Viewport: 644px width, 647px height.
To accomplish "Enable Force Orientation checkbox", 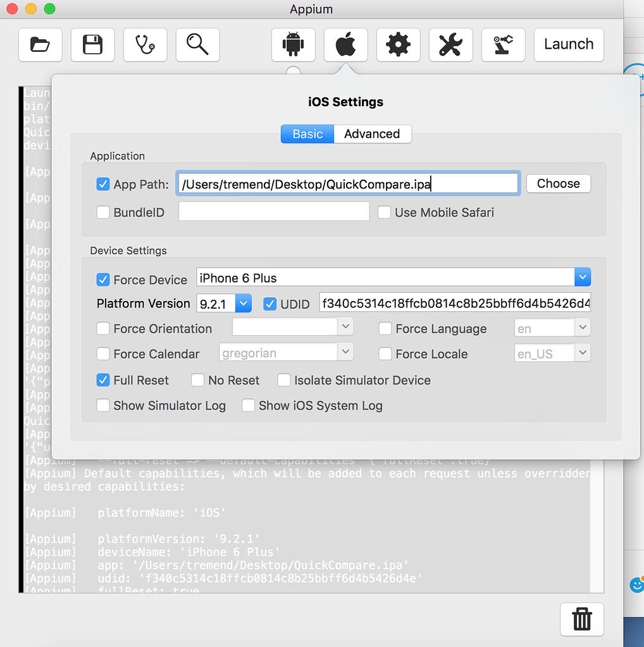I will 102,328.
